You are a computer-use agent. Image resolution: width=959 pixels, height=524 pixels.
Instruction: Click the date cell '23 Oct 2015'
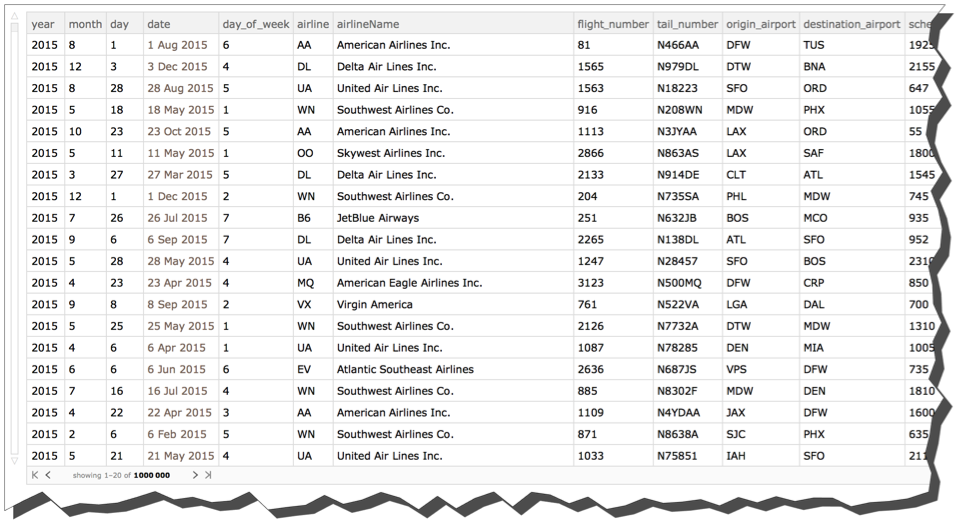[179, 131]
